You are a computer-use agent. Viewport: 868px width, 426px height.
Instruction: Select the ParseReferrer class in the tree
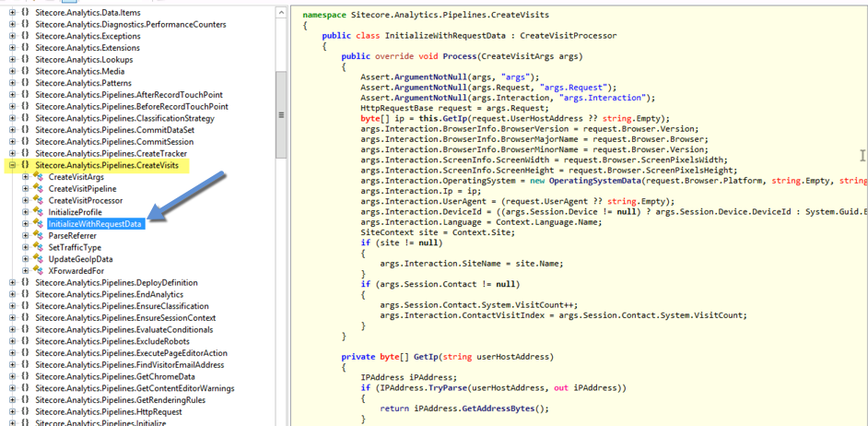[x=73, y=235]
